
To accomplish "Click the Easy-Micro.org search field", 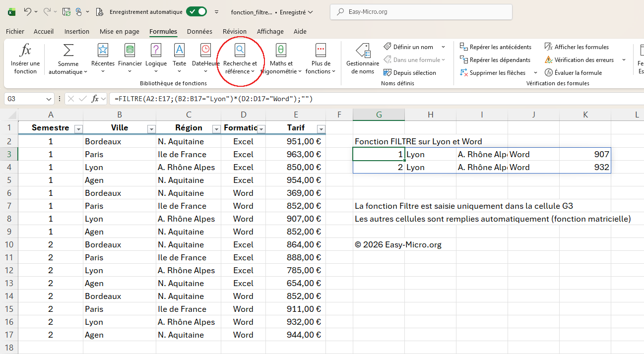I will tap(421, 11).
